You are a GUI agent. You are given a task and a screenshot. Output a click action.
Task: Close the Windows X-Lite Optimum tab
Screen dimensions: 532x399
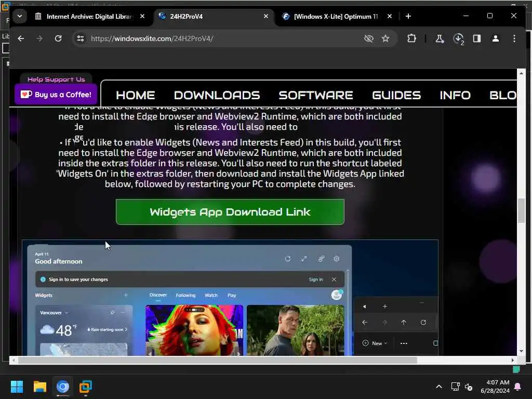[x=390, y=16]
